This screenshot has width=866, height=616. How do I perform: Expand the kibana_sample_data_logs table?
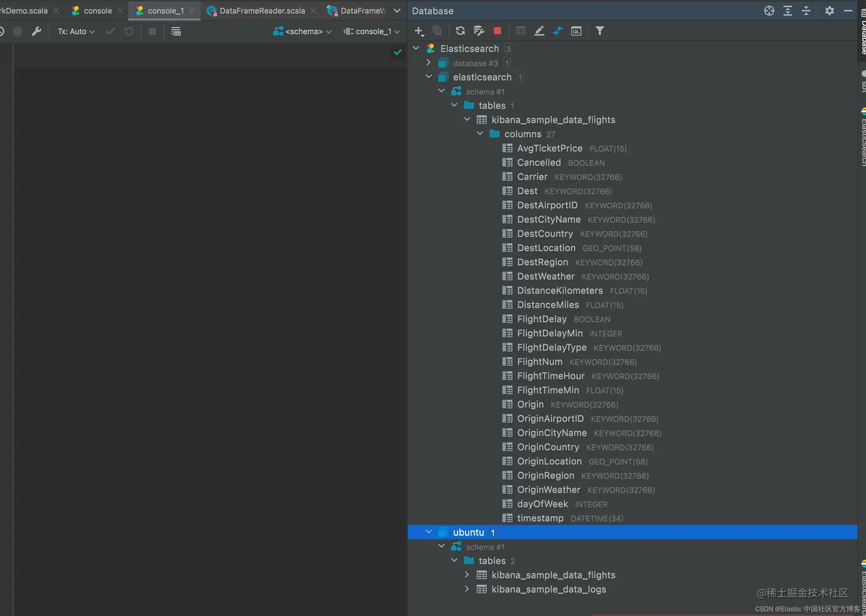click(466, 589)
